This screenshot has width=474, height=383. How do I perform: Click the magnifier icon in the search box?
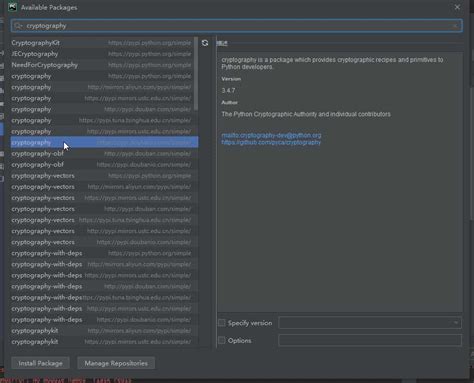click(18, 26)
